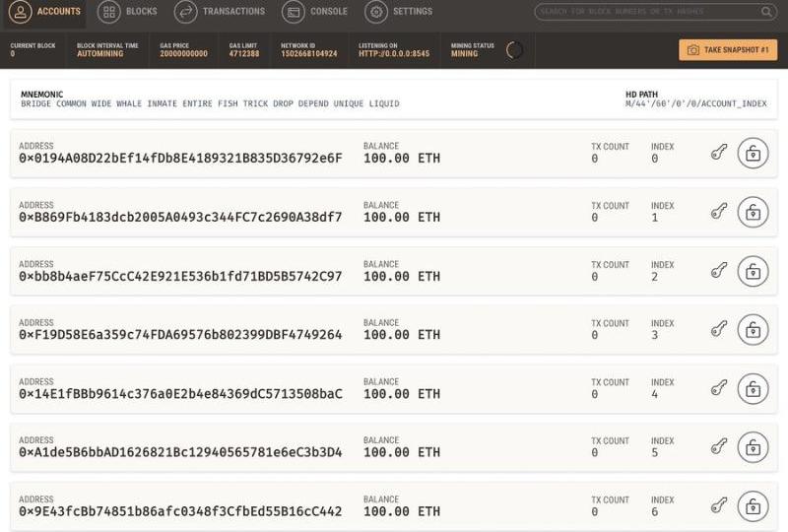
Task: Click the key icon for account index 1
Action: (719, 212)
